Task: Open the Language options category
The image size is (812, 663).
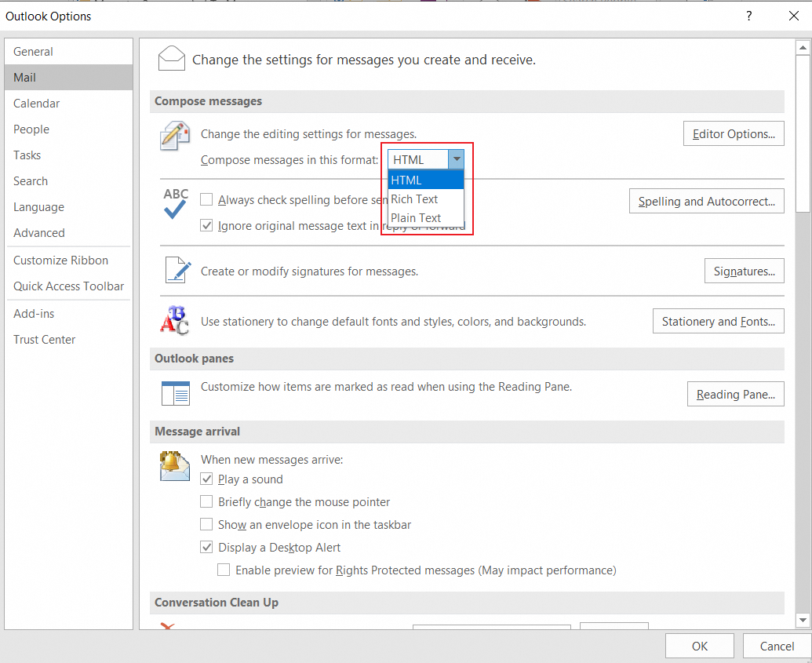Action: pyautogui.click(x=68, y=206)
